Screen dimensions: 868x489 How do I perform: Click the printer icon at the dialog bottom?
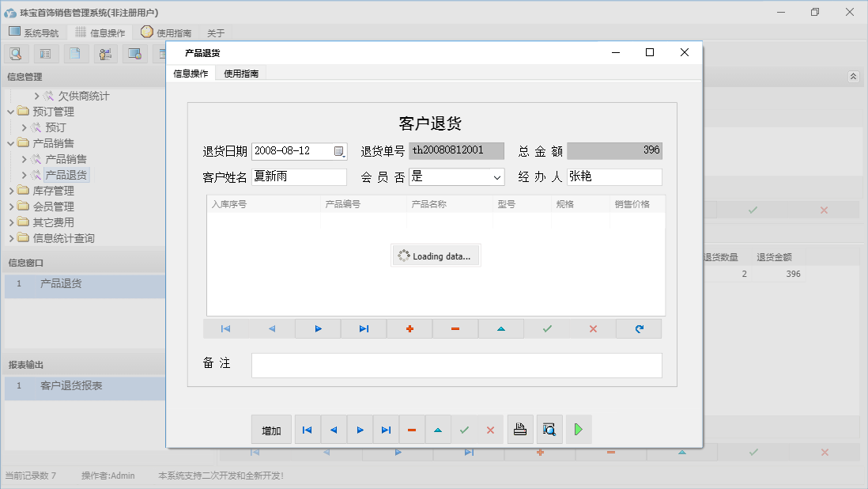click(521, 430)
